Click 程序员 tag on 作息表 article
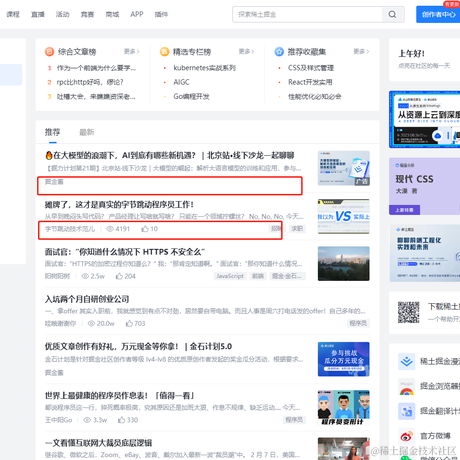The image size is (460, 460). point(294,420)
